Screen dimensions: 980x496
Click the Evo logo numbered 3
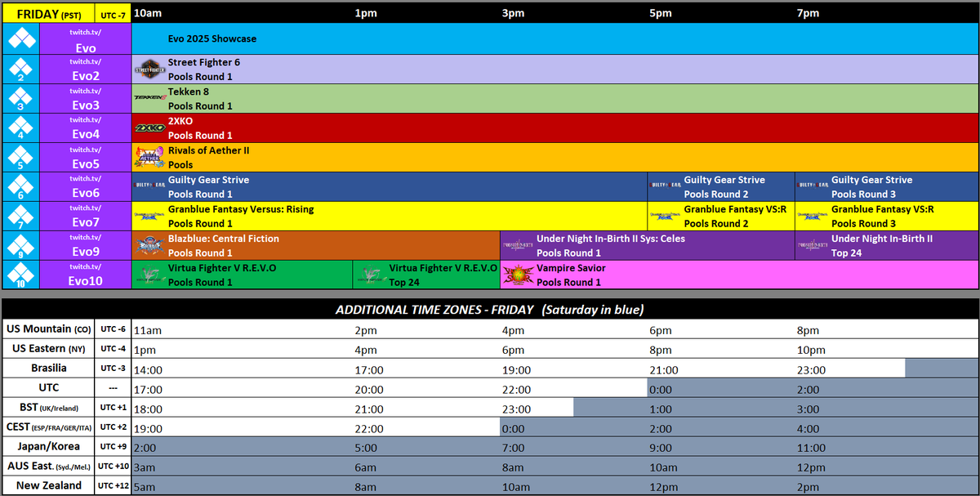20,99
